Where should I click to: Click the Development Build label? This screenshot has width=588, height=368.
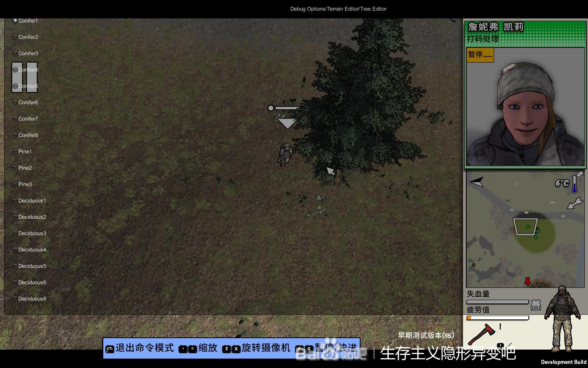[x=563, y=362]
